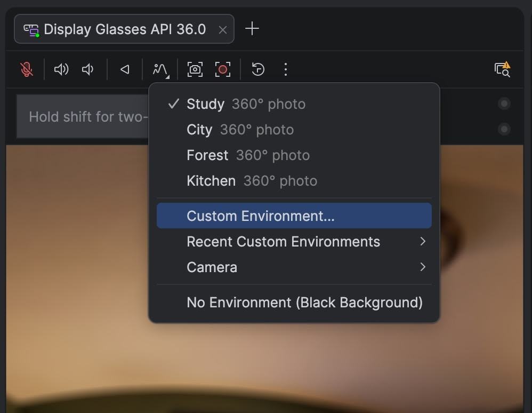
Task: Expand the Camera submenu
Action: (294, 267)
